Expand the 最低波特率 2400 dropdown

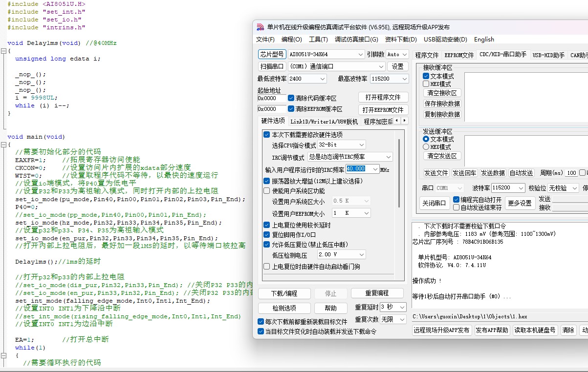tap(323, 79)
